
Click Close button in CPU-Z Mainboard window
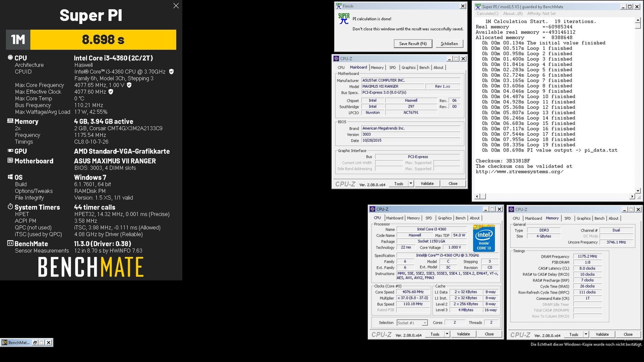(453, 184)
